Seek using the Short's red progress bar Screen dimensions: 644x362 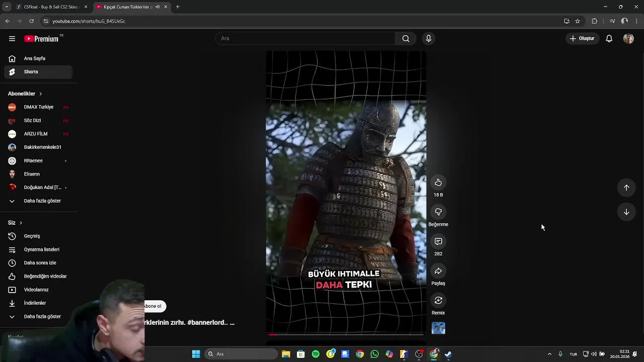coord(346,334)
